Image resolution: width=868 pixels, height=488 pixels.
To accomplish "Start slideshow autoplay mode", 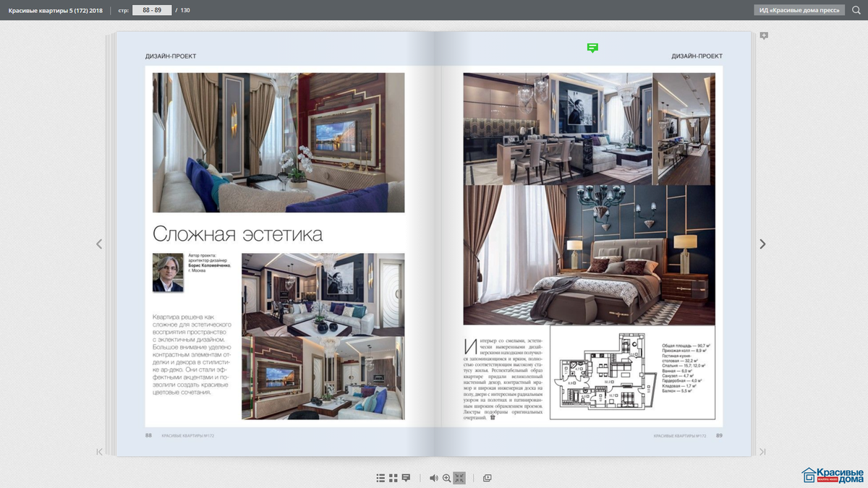I will coord(487,478).
